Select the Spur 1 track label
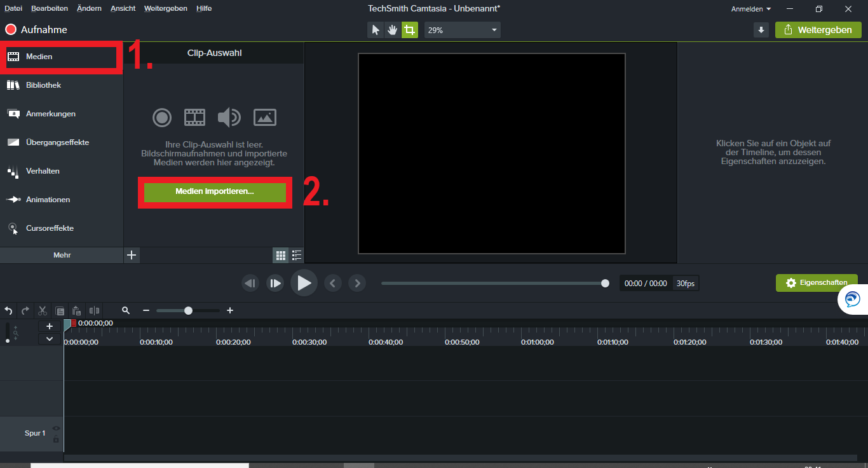 (35, 433)
